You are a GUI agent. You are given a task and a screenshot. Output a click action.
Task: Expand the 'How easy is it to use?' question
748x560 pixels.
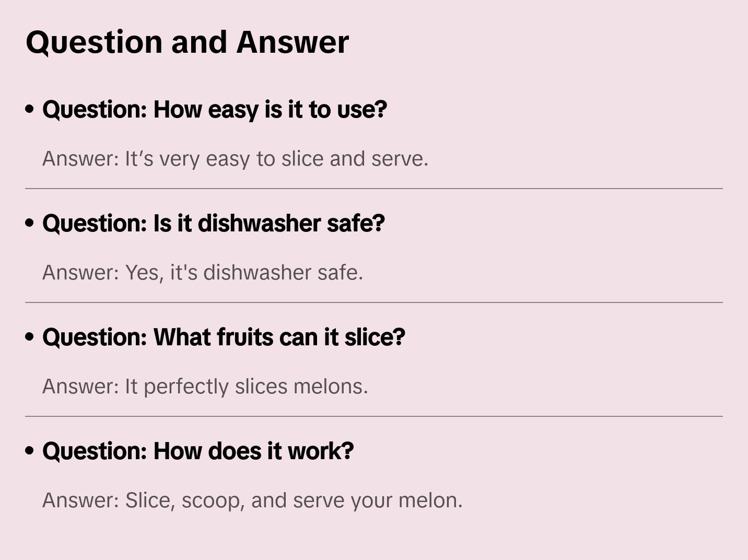pyautogui.click(x=215, y=109)
